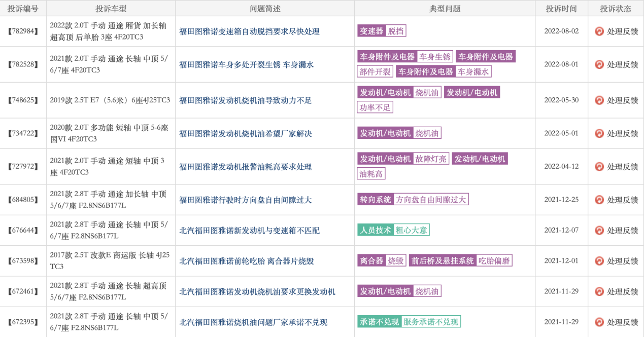Click the 问题简述 column header

click(x=265, y=9)
